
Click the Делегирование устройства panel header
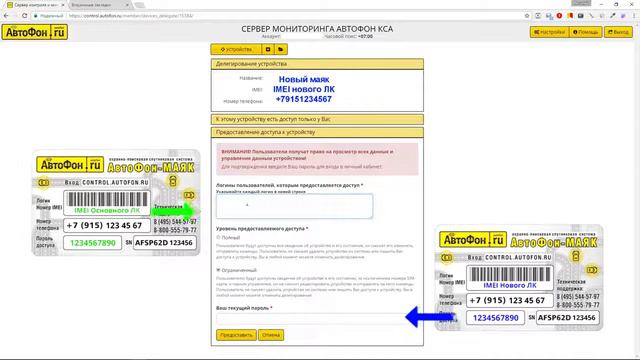[317, 64]
